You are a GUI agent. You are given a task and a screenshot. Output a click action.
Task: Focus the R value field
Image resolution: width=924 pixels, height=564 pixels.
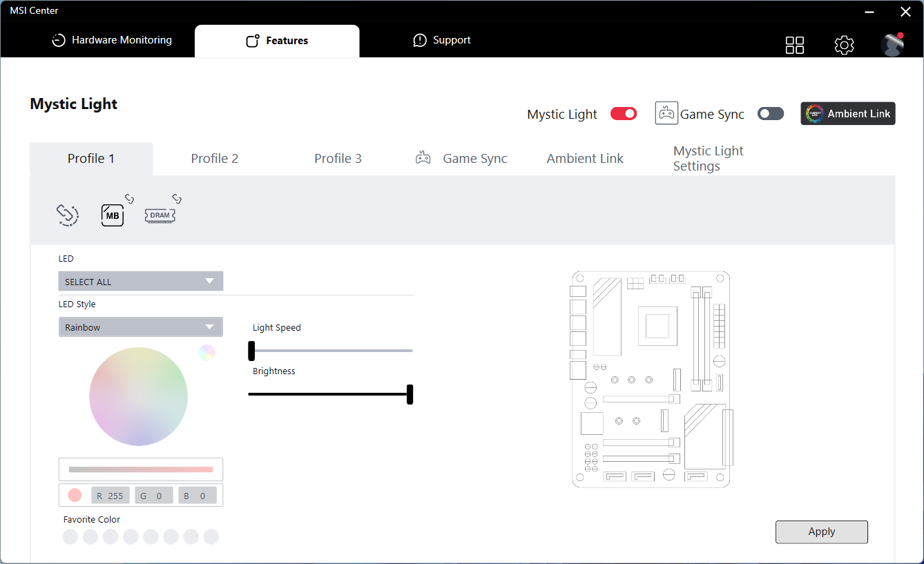pyautogui.click(x=110, y=496)
